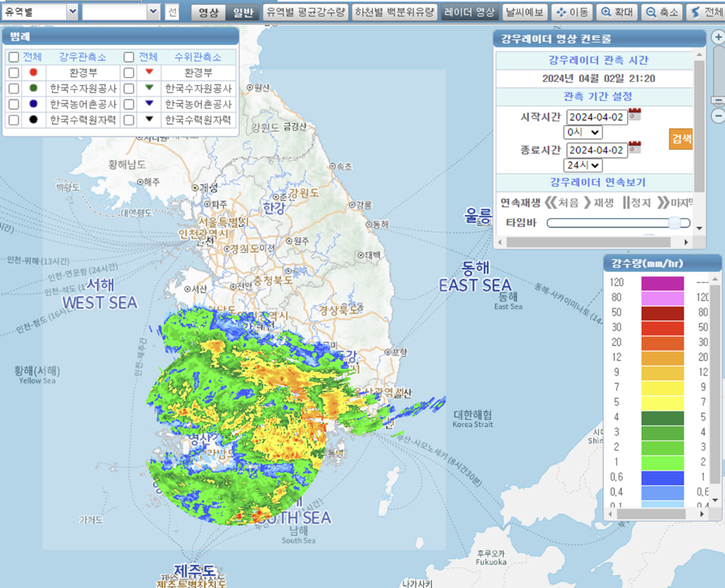The height and width of the screenshot is (588, 725).
Task: Click the 수위관측소 header link
Action: [x=197, y=57]
